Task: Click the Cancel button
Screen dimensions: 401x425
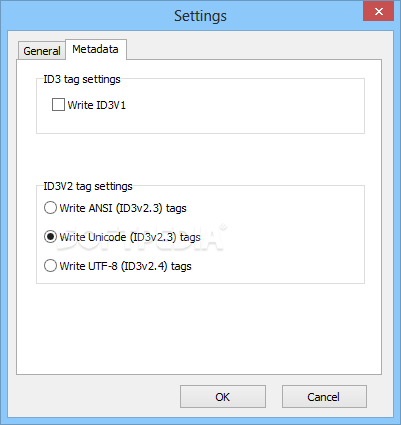Action: click(324, 397)
